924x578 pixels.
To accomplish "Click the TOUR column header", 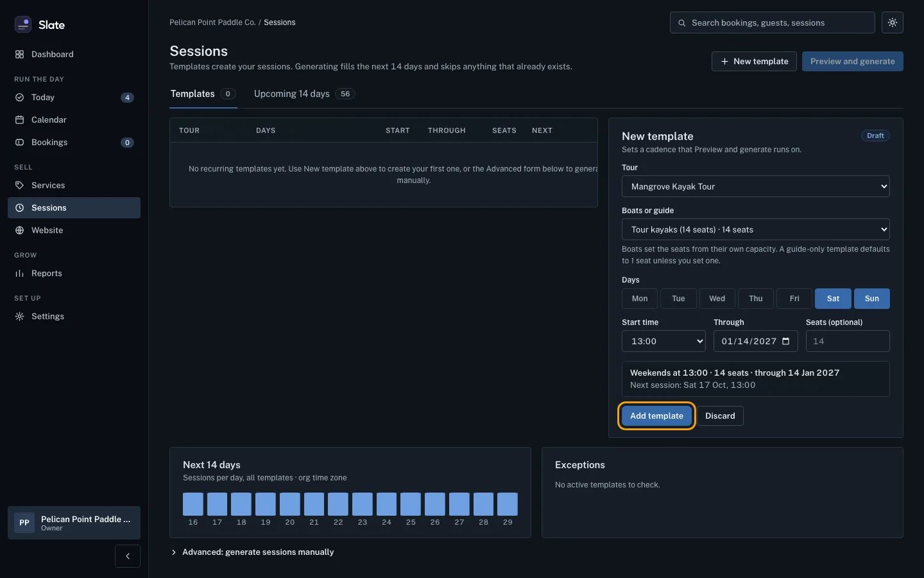I will [x=189, y=130].
